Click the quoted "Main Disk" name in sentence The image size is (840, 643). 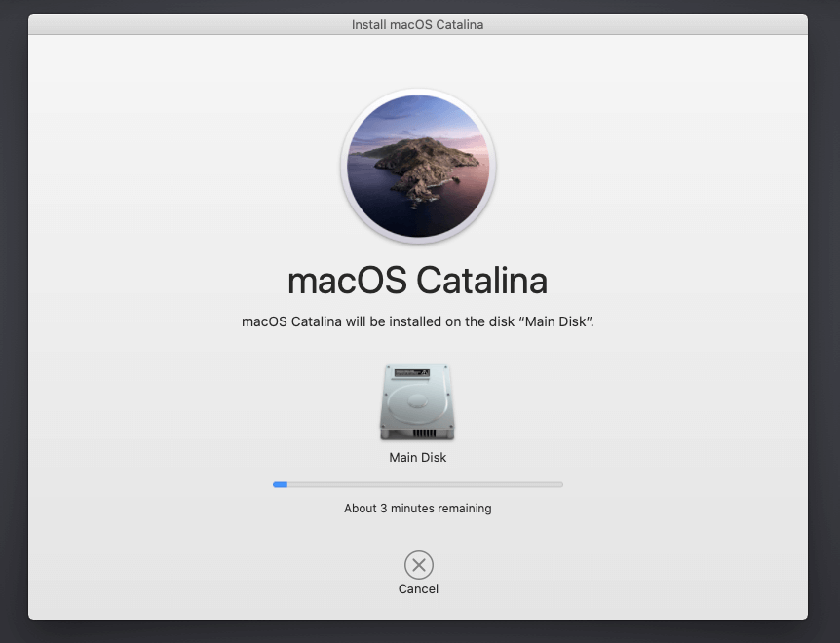point(558,322)
